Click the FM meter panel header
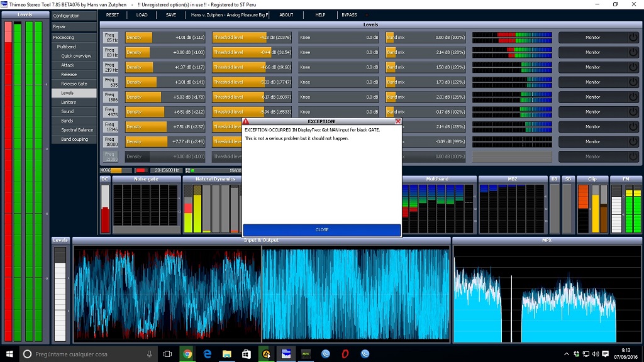Screen dimensions: 644x362 [x=626, y=179]
